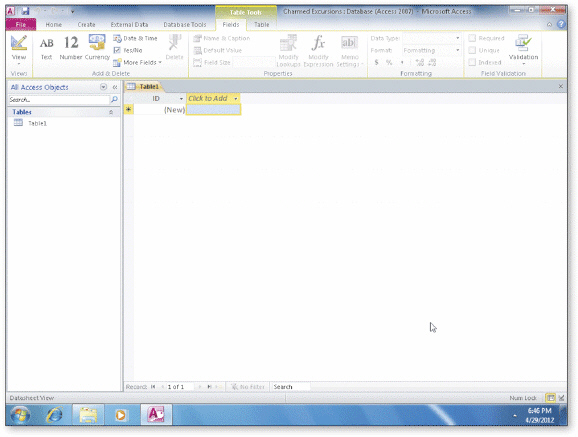Switch to the Home tab
Viewport: 578px width, 437px height.
53,25
